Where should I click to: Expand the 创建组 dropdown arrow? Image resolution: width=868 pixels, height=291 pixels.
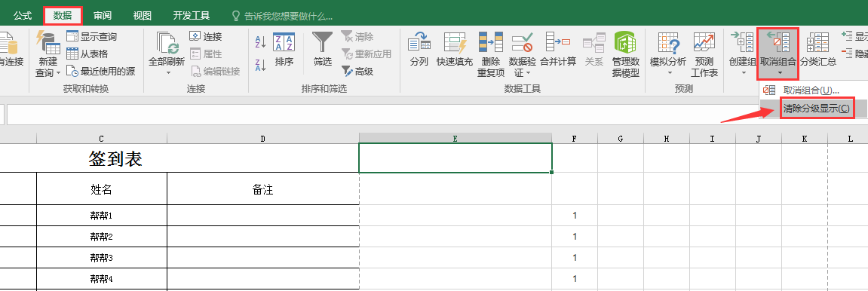click(744, 73)
